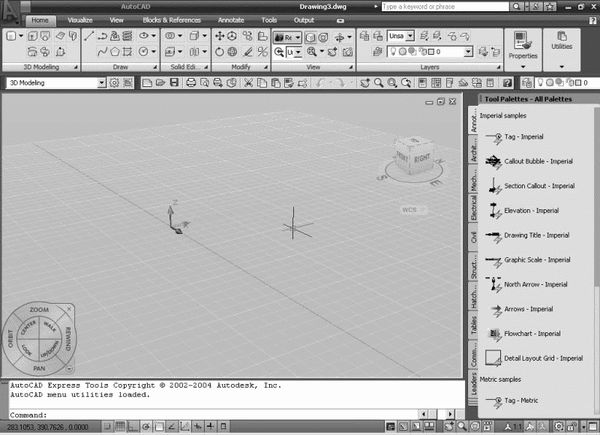Select Drawing Title - Imperial palette tool
This screenshot has height=435, width=600.
(528, 235)
